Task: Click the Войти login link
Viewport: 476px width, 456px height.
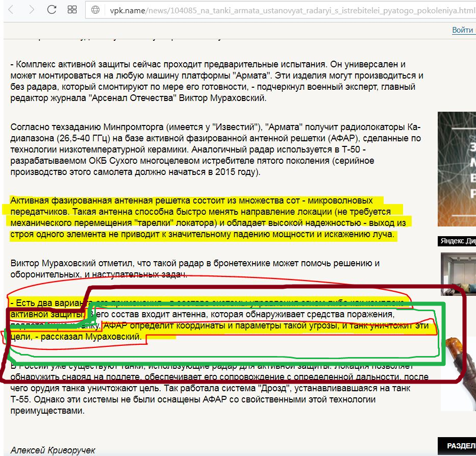Action: click(462, 30)
